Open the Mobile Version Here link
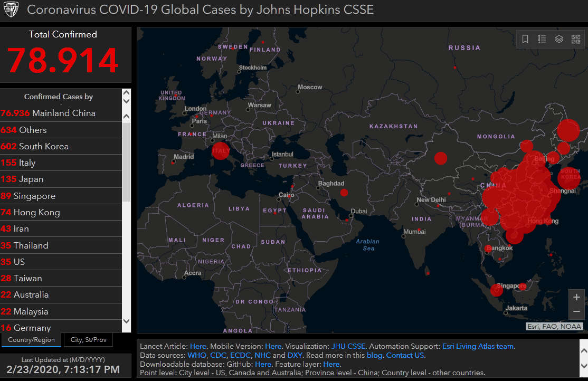 273,347
